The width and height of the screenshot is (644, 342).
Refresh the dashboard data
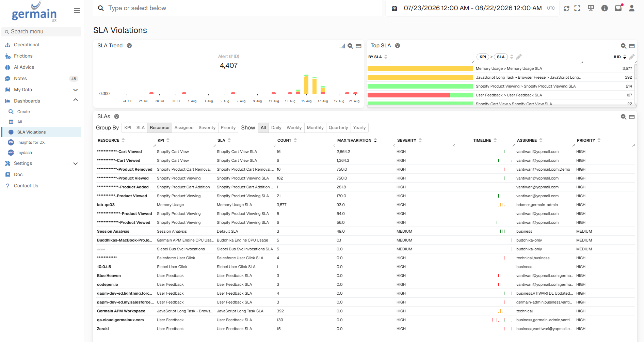pos(566,8)
